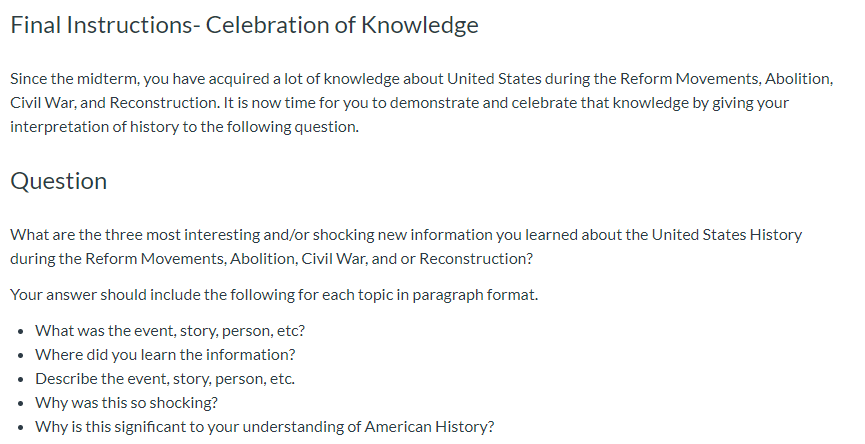The image size is (865, 444).
Task: Select bullet "Where did you learn the information?"
Action: pyautogui.click(x=165, y=355)
